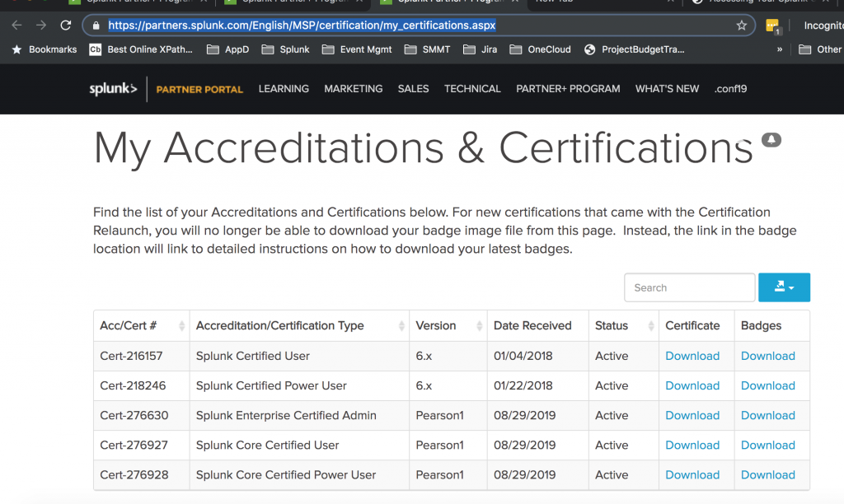Click the Splunk logo in the header
Image resolution: width=844 pixels, height=504 pixels.
click(x=113, y=88)
